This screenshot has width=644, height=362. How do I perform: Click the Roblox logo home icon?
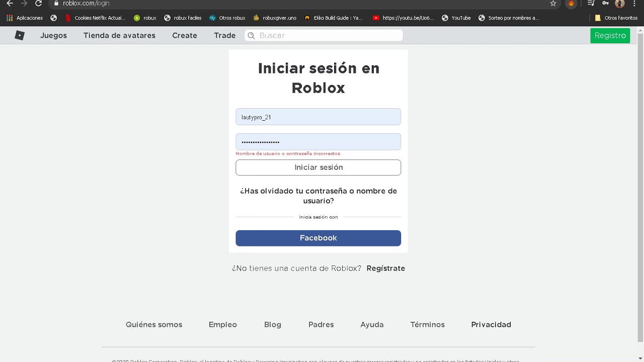[x=20, y=35]
